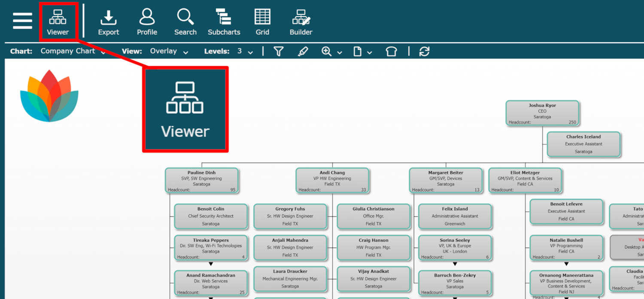Viewport: 644px width, 299px height.
Task: Click the shirt theme icon
Action: click(x=391, y=52)
